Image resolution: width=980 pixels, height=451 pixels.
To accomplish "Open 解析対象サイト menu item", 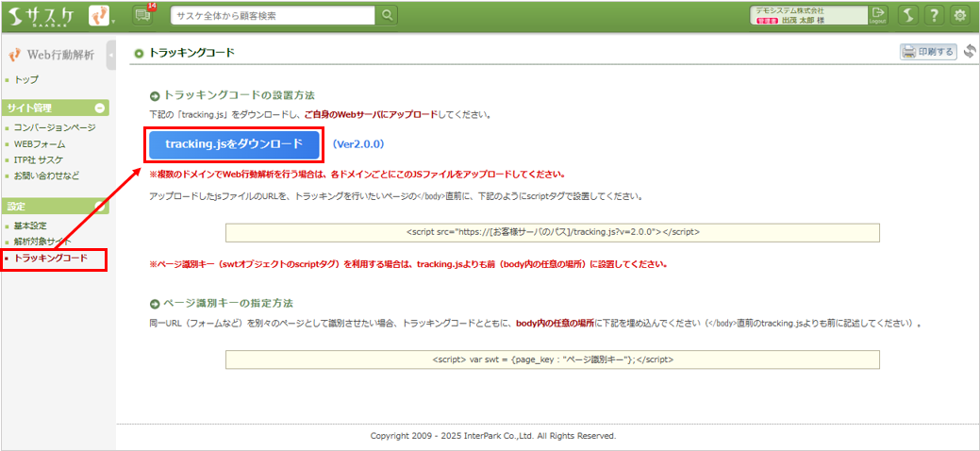I will click(x=42, y=242).
